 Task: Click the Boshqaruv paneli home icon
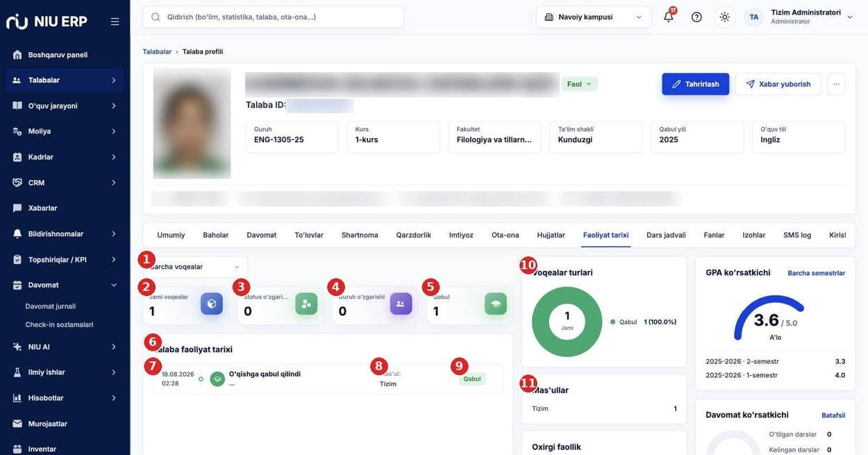17,55
